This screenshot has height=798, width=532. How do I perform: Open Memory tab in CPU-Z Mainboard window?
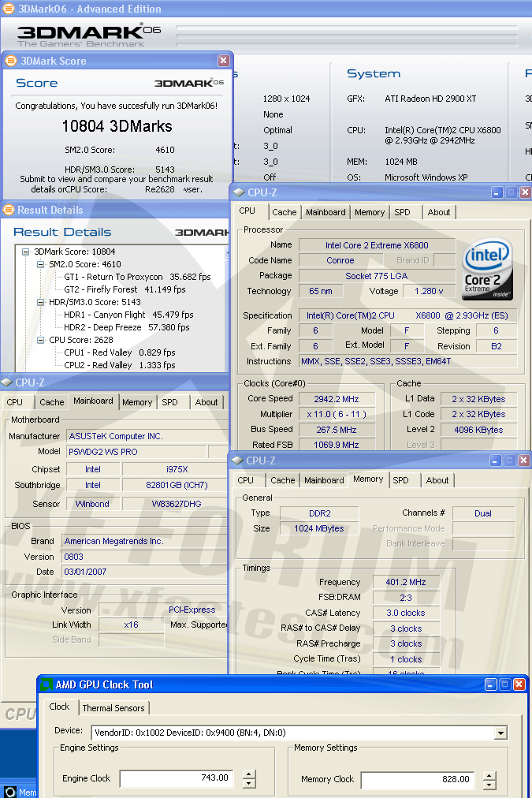point(137,402)
